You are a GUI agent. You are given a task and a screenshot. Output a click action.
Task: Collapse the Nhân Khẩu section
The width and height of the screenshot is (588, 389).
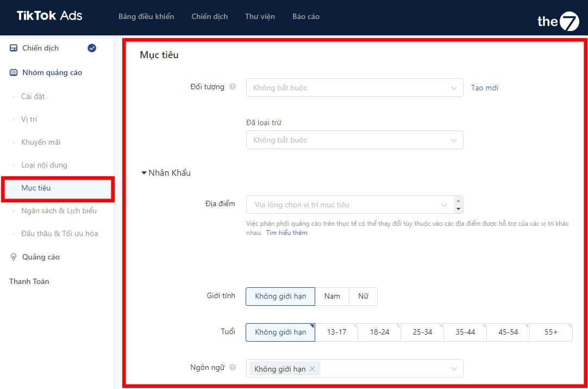[x=144, y=173]
